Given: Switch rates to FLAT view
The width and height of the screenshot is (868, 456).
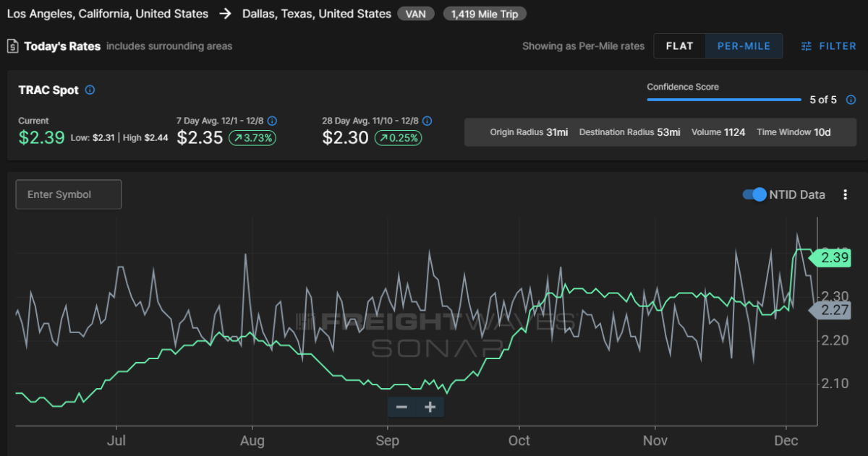Looking at the screenshot, I should point(680,46).
